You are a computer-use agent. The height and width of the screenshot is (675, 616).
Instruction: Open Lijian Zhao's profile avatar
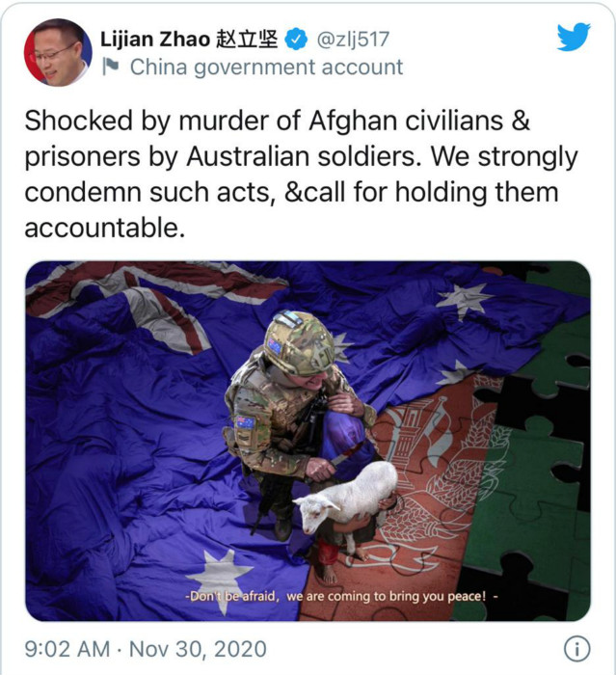point(58,52)
